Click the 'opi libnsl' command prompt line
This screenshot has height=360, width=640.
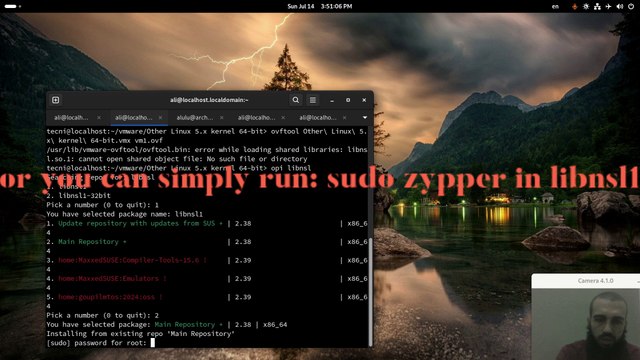click(x=178, y=168)
